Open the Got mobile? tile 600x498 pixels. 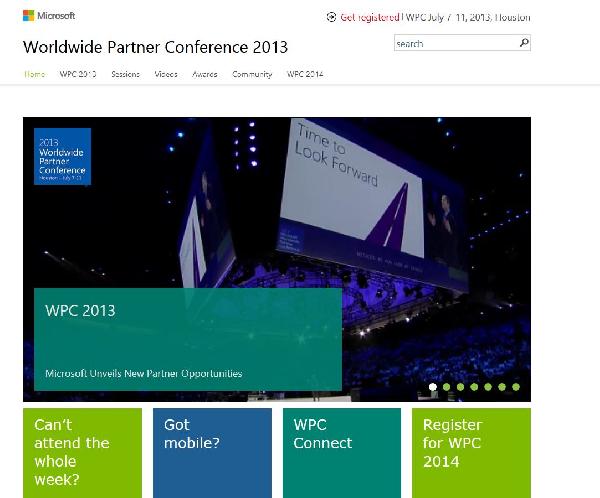212,453
